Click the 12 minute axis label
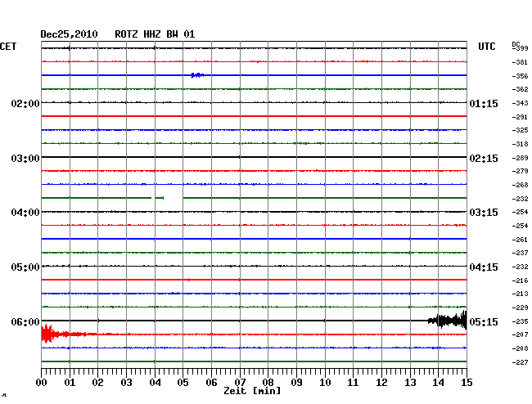The height and width of the screenshot is (404, 532). (x=381, y=383)
